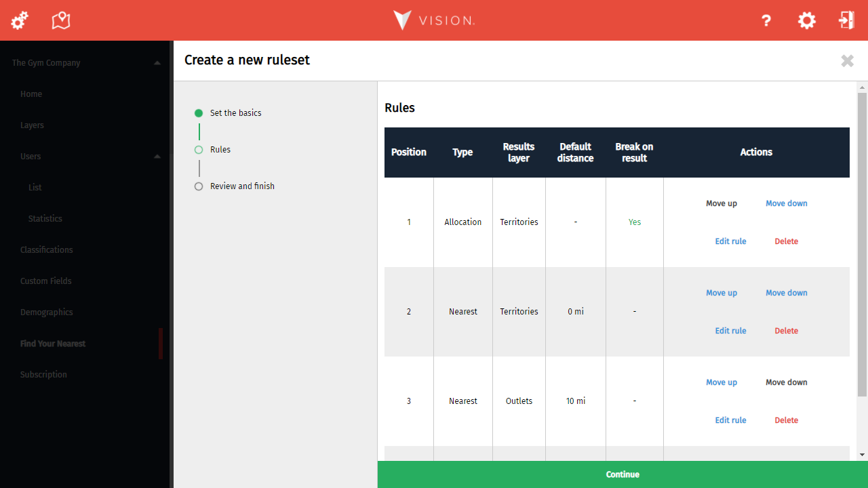Go to Demographics in sidebar

click(x=46, y=312)
